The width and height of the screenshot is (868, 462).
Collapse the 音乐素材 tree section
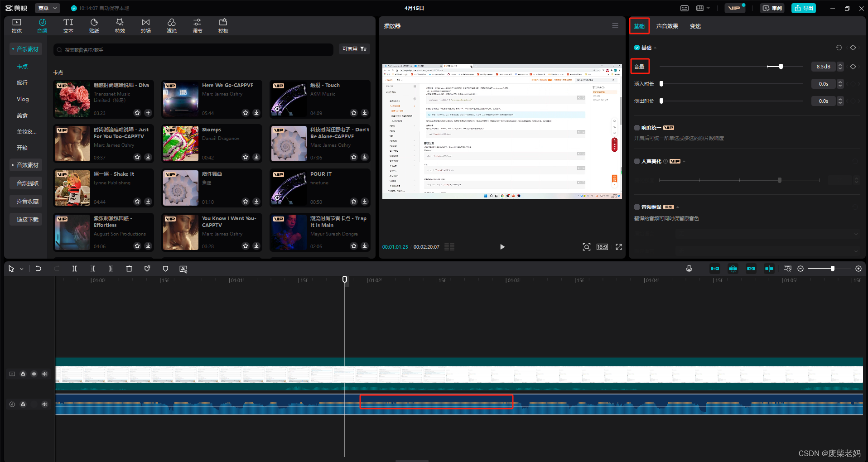tap(26, 49)
